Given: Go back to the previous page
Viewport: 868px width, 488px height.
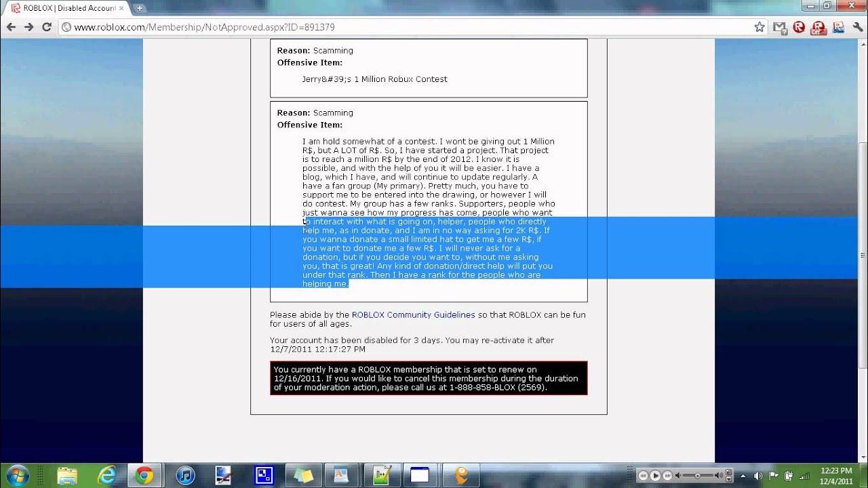Looking at the screenshot, I should [x=11, y=27].
